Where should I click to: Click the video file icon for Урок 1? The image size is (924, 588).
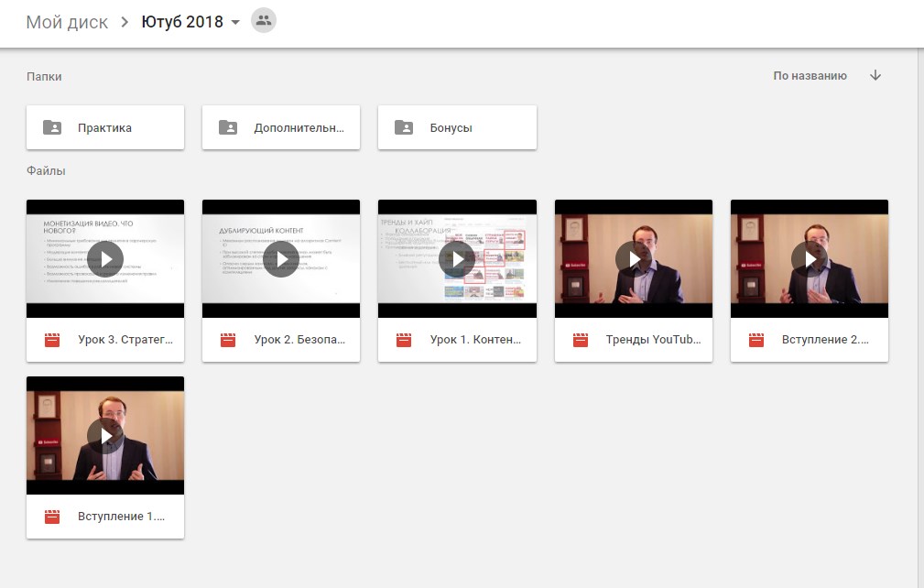[x=404, y=340]
